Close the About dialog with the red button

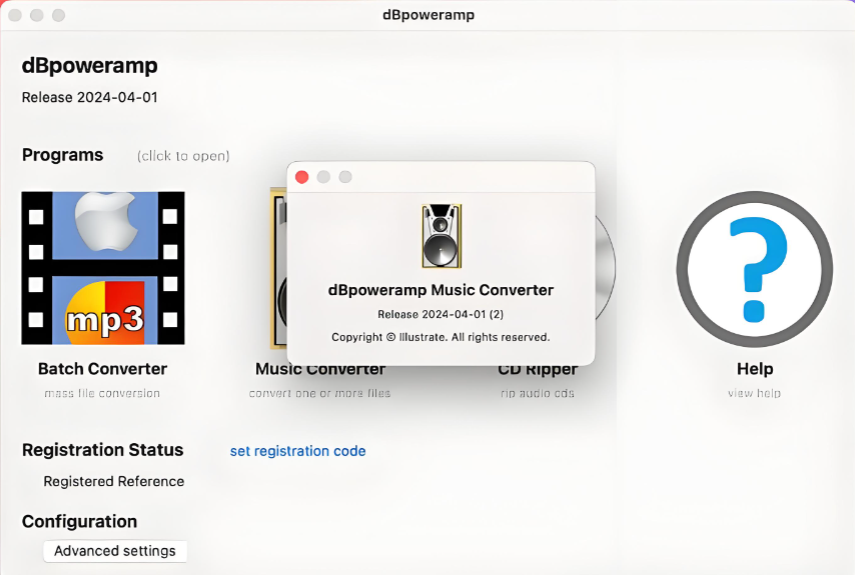click(x=302, y=177)
